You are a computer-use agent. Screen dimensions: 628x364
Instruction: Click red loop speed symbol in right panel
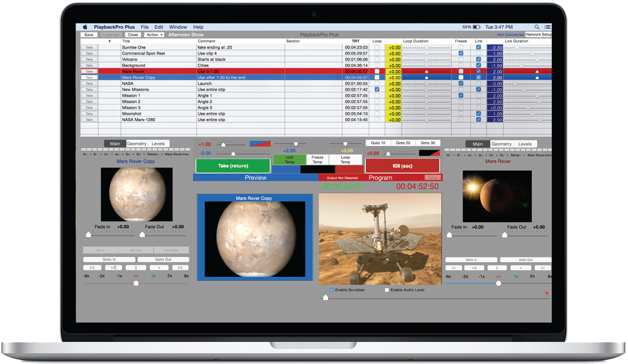(498, 276)
